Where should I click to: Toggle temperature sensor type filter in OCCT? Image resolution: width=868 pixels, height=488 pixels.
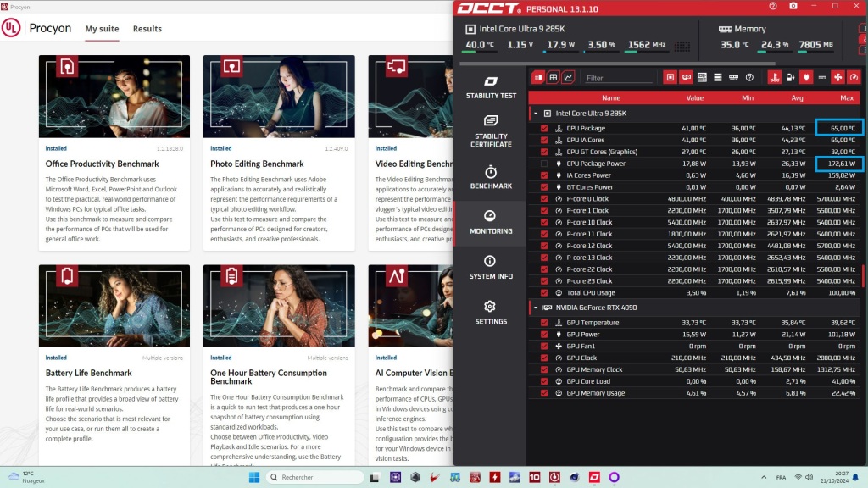(x=775, y=77)
